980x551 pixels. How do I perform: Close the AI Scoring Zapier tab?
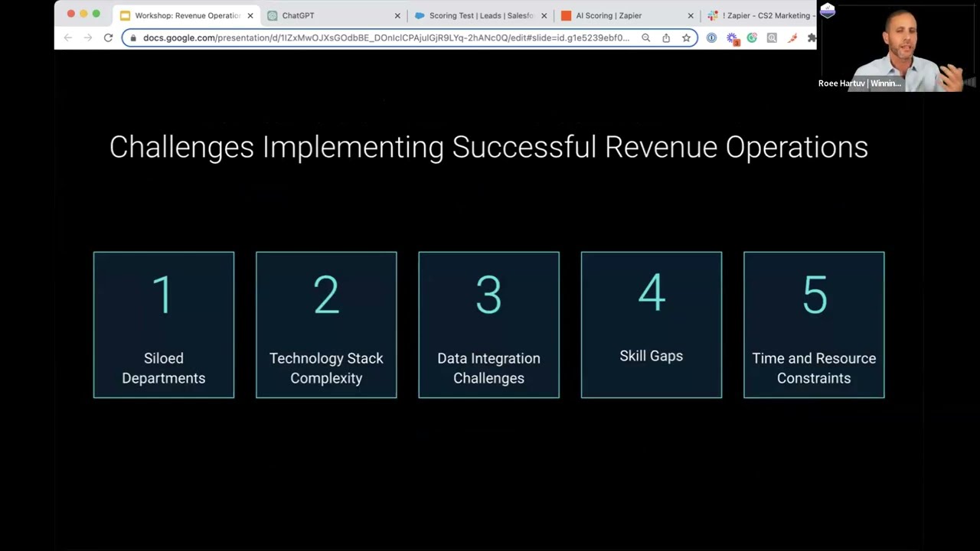[x=691, y=15]
